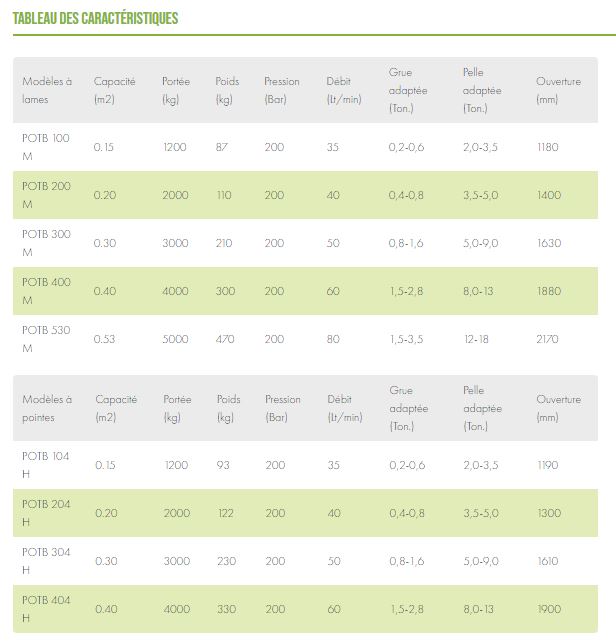Select the 2170 opening value cell
616x643 pixels.
click(548, 339)
